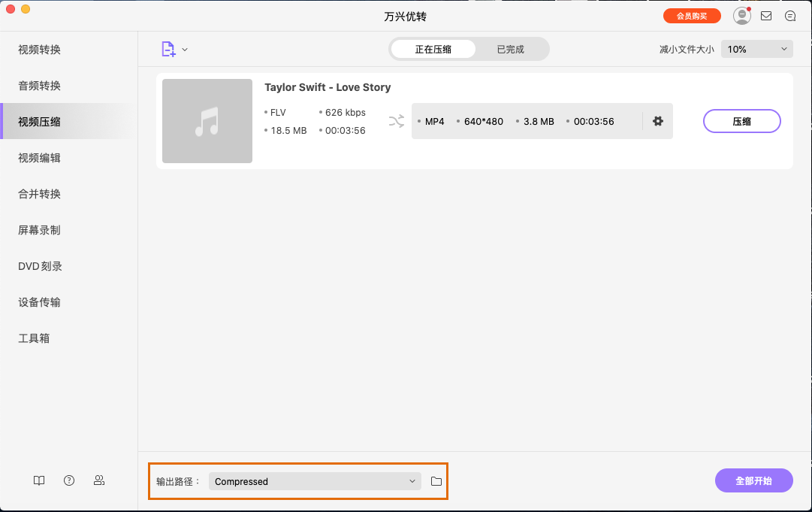Open the user guide book icon

pyautogui.click(x=38, y=480)
